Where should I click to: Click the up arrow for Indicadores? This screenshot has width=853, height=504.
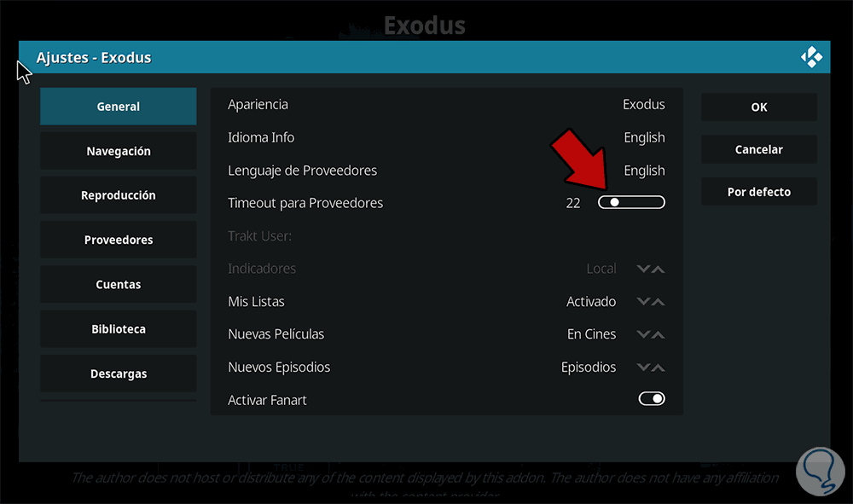click(658, 269)
